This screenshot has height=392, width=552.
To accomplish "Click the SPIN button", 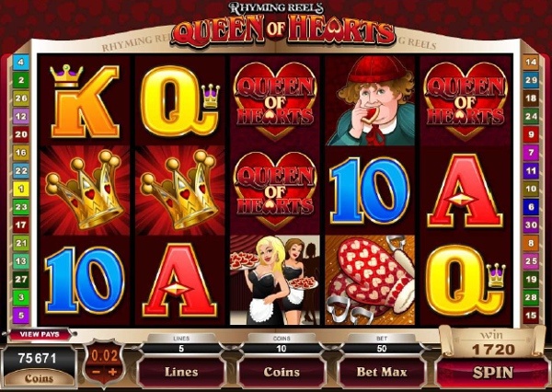I will point(492,373).
